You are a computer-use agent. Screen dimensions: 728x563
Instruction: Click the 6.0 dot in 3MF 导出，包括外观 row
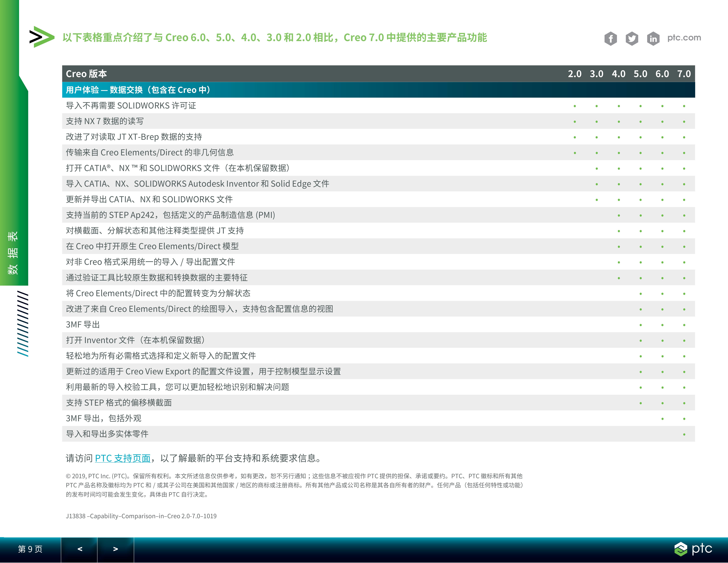[x=662, y=419]
